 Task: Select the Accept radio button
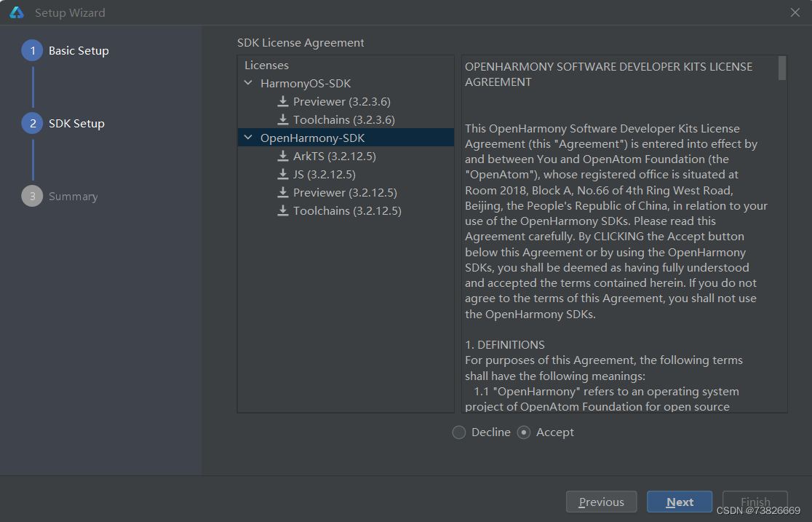coord(524,432)
